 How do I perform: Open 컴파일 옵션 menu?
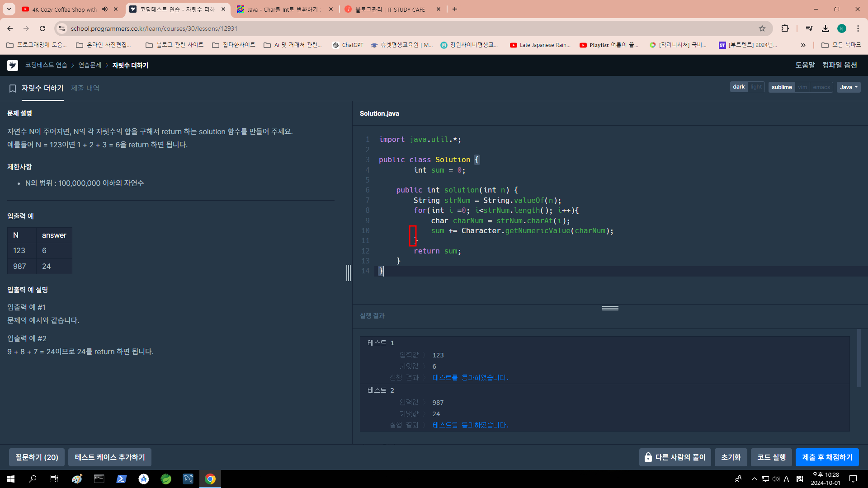(840, 65)
